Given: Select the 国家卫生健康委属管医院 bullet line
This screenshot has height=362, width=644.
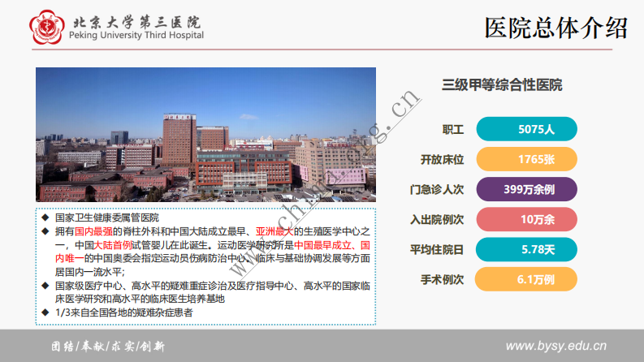Looking at the screenshot, I should [x=106, y=218].
